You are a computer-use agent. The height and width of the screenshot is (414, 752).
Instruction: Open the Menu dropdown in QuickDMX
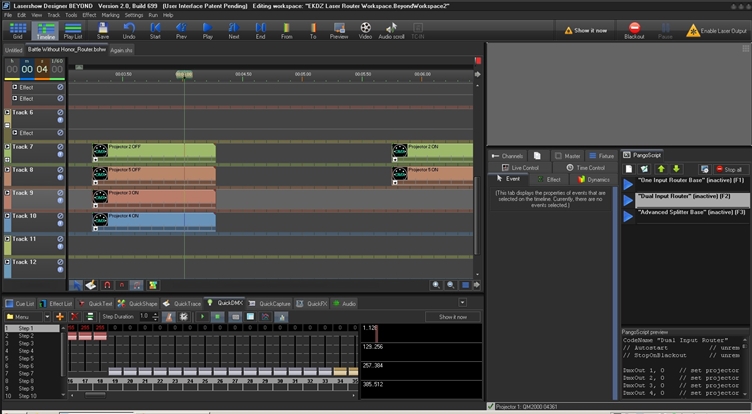coord(26,316)
